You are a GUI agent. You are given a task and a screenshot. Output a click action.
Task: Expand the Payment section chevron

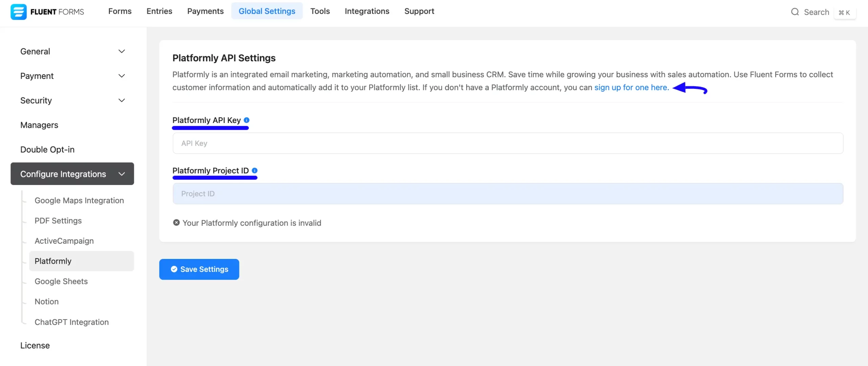122,76
